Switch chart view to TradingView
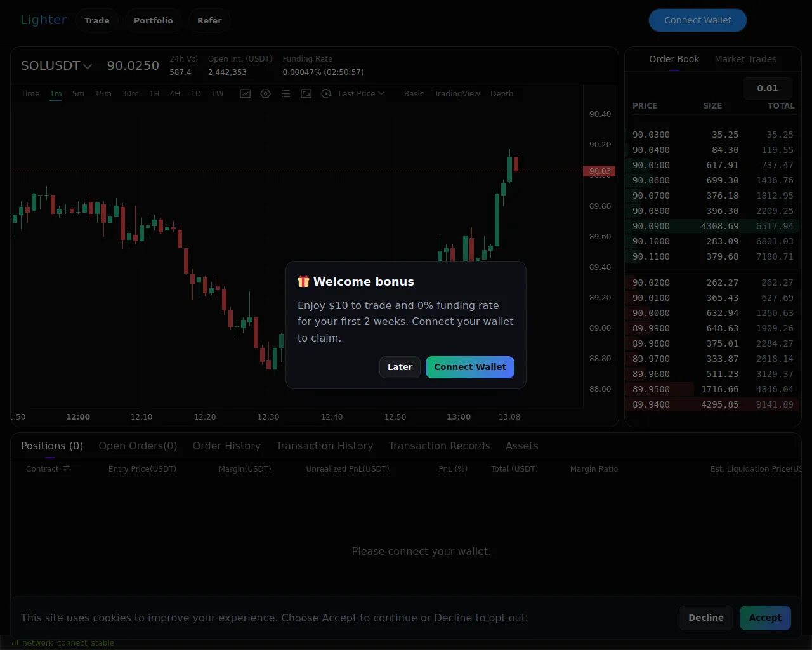This screenshot has width=812, height=650. pos(457,94)
